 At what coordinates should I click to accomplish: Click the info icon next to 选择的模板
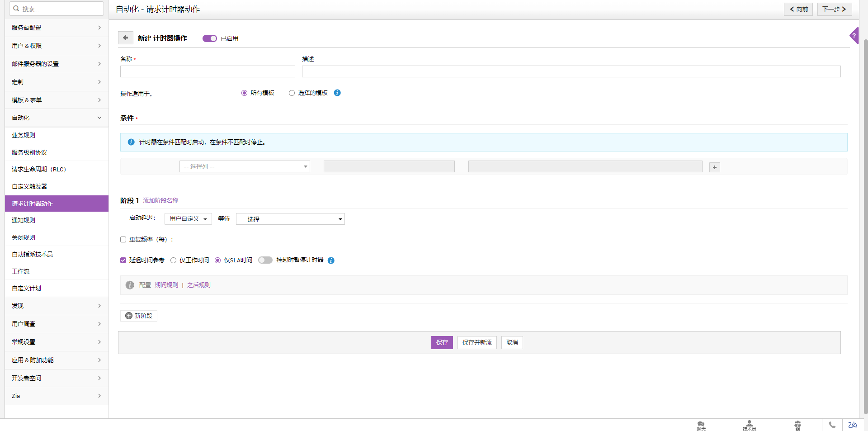337,93
